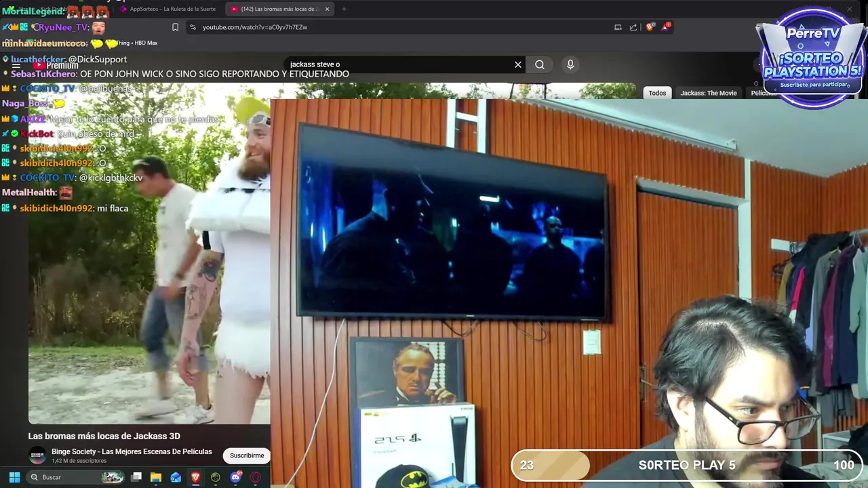Click the Brave browser taskbar icon
This screenshot has width=868, height=488.
(195, 477)
